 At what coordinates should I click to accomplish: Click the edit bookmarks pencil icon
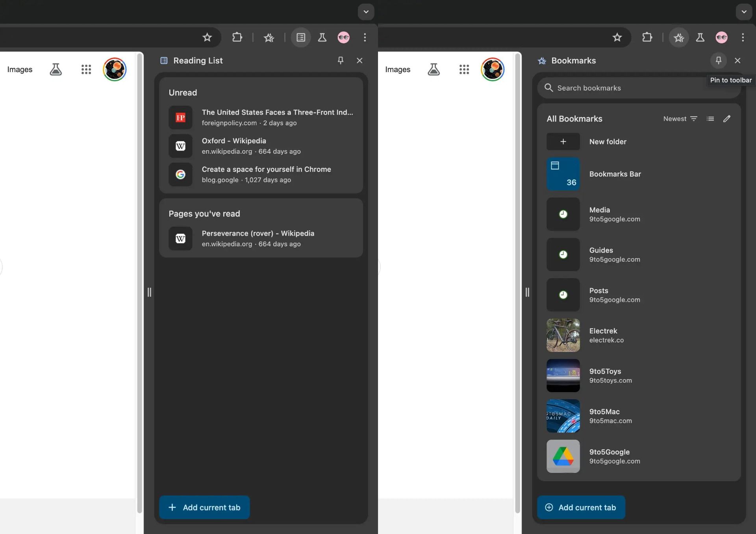click(727, 119)
